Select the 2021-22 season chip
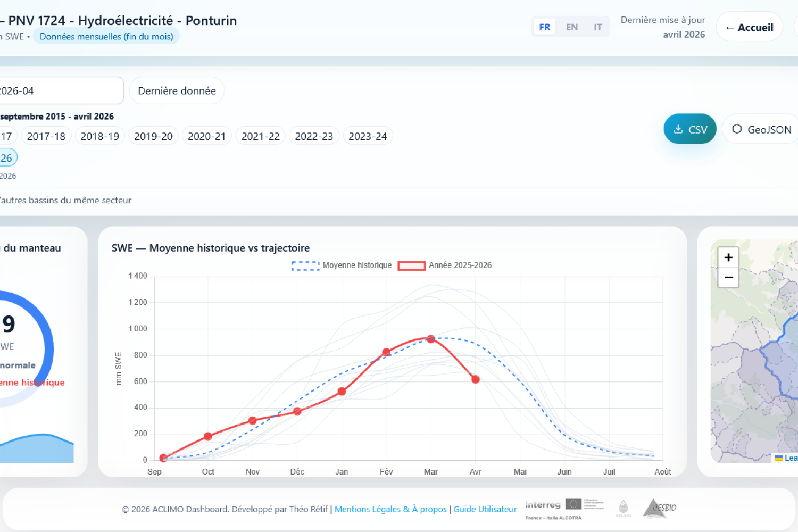Viewport: 798px width, 532px height. point(261,136)
